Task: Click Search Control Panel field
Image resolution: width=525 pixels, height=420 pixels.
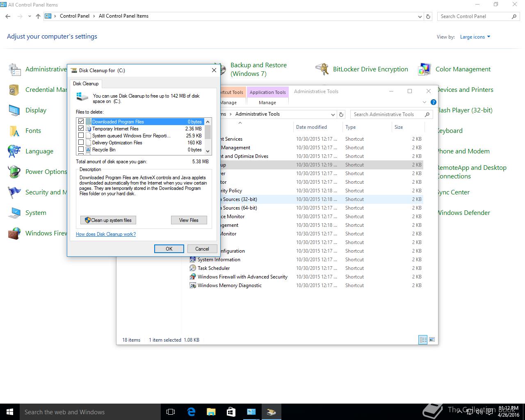Action: coord(478,16)
